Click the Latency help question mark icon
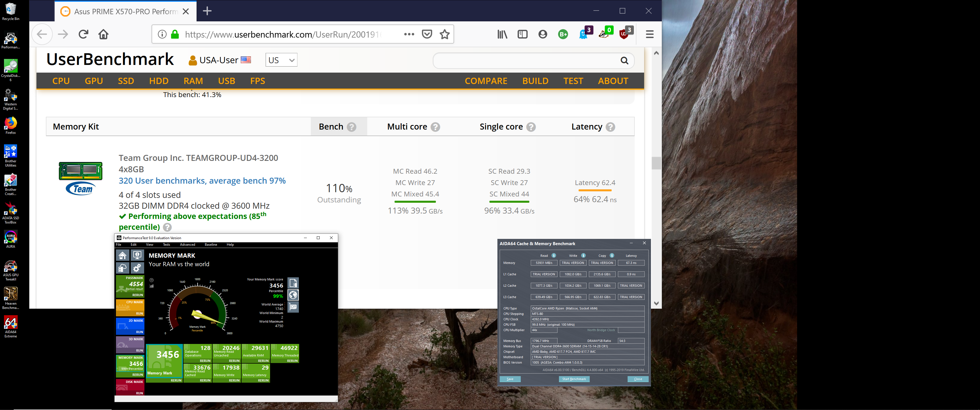980x410 pixels. pyautogui.click(x=610, y=127)
